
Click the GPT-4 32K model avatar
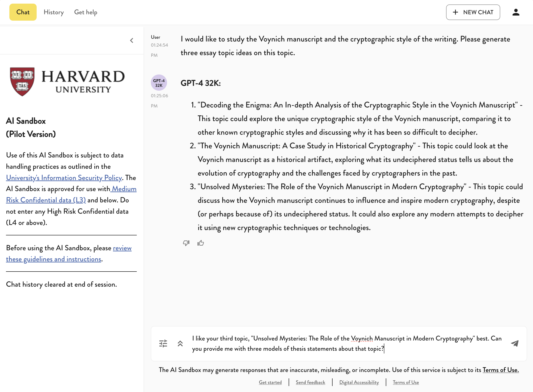[159, 83]
